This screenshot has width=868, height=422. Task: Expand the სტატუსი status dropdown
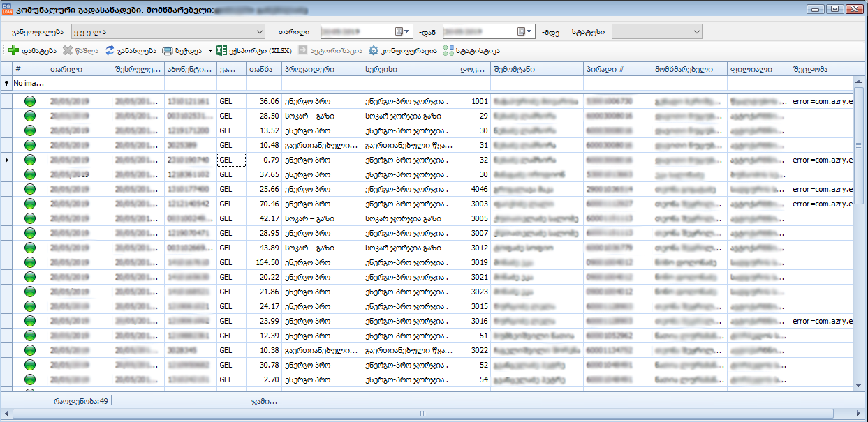pyautogui.click(x=696, y=31)
